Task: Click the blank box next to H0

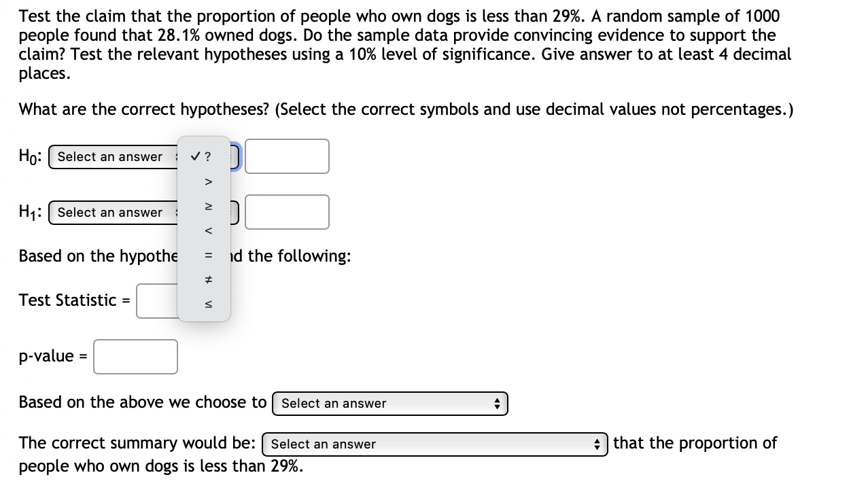Action: tap(286, 156)
